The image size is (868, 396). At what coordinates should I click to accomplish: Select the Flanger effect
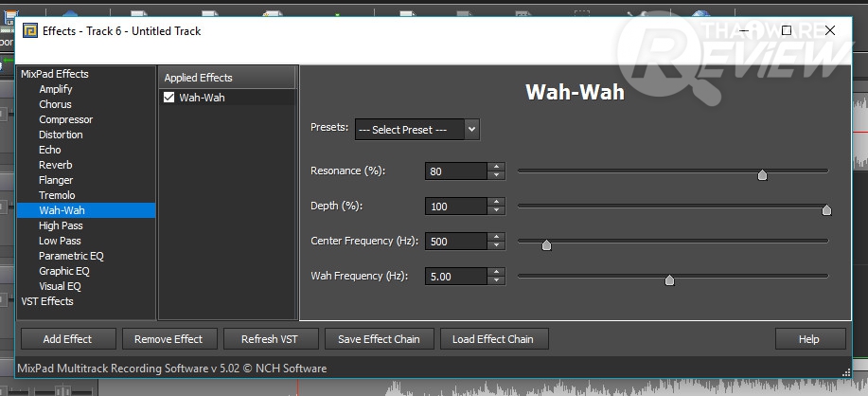[x=55, y=180]
